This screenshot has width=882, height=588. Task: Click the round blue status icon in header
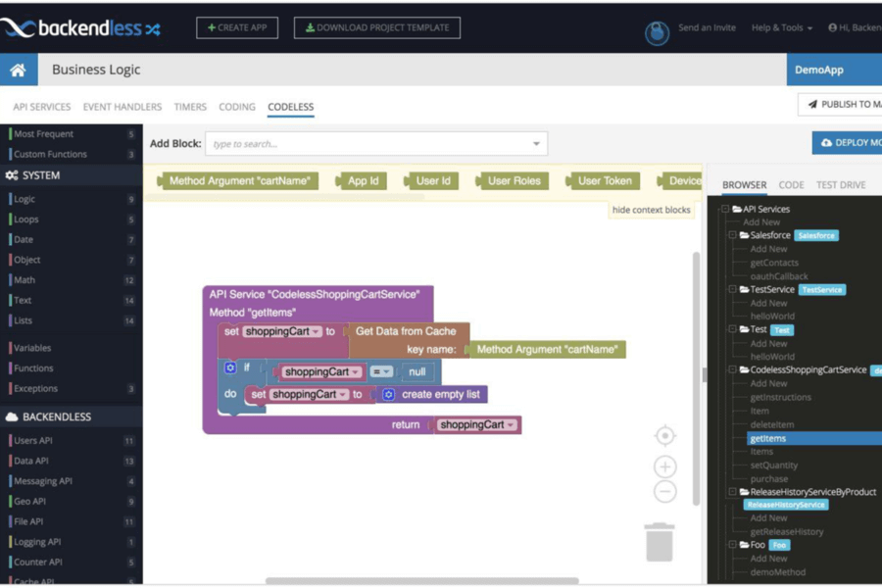[657, 32]
